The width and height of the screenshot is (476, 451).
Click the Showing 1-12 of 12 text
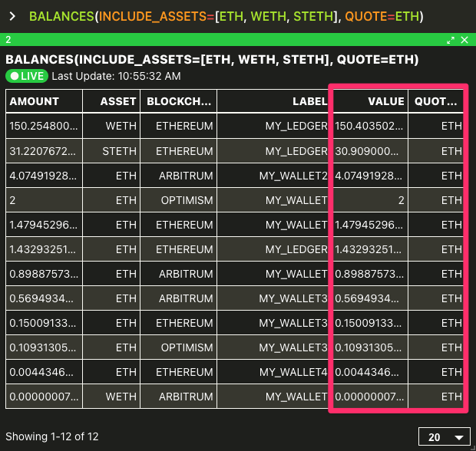coord(52,436)
